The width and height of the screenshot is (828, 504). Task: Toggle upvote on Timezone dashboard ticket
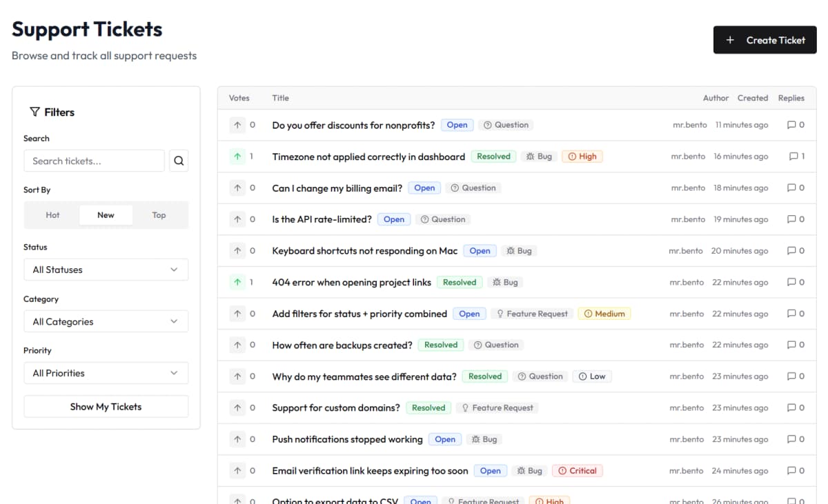237,157
